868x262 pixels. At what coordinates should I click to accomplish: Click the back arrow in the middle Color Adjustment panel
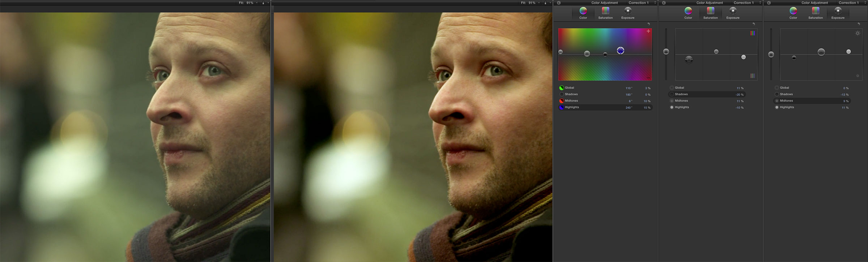click(664, 3)
